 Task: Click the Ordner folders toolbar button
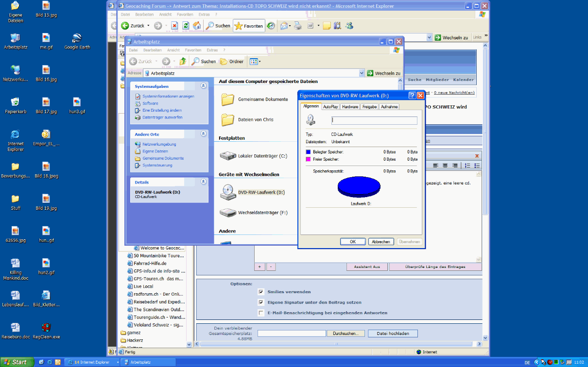click(231, 62)
